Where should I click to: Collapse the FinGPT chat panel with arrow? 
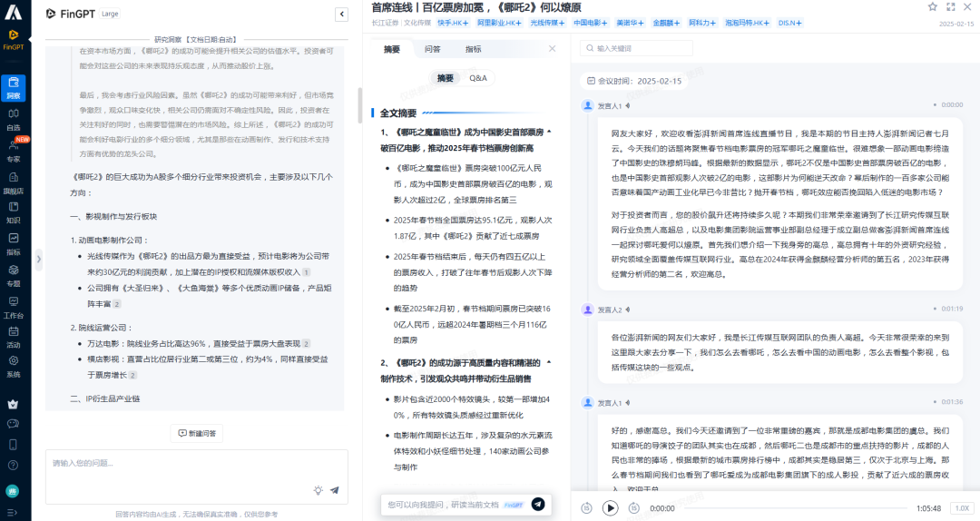(342, 14)
